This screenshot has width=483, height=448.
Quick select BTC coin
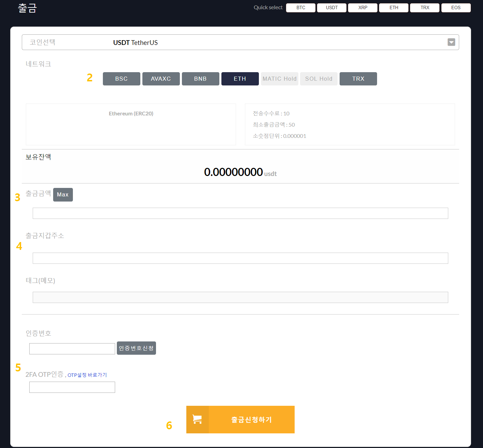300,7
